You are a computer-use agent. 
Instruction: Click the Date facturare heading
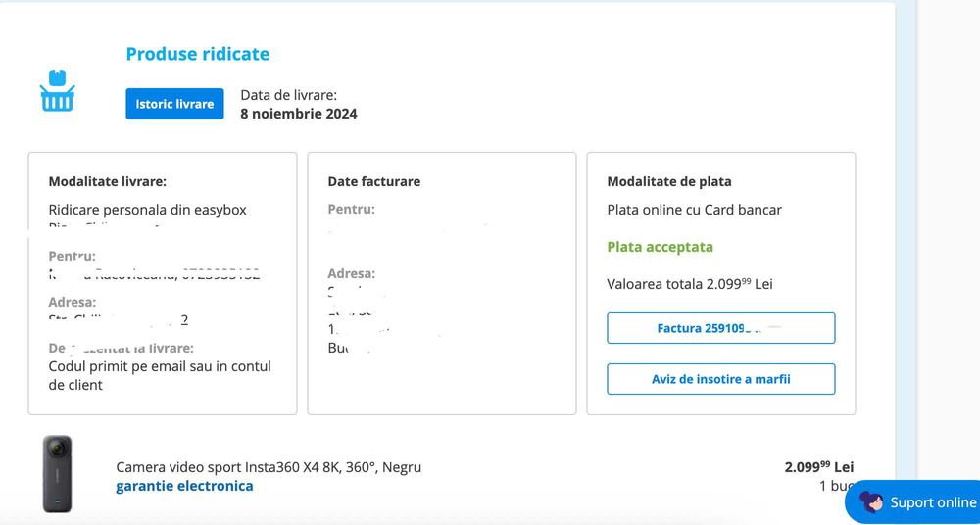coord(373,181)
